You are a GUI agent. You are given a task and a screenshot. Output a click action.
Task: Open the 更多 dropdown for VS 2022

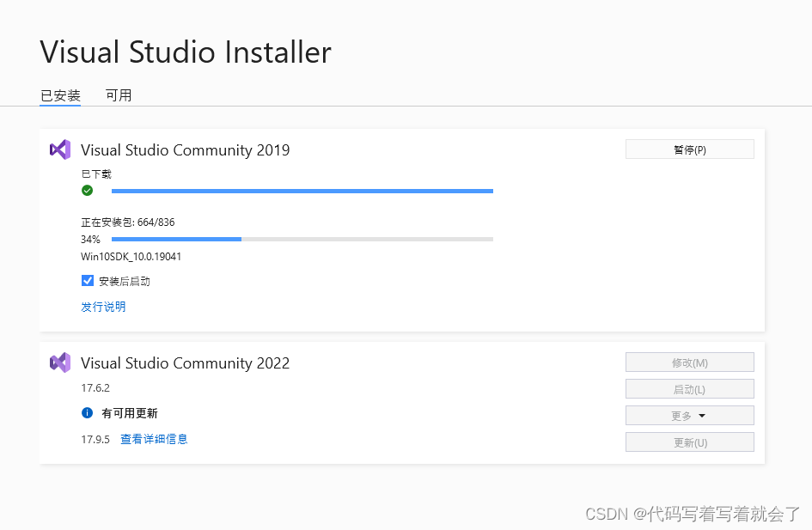coord(690,415)
